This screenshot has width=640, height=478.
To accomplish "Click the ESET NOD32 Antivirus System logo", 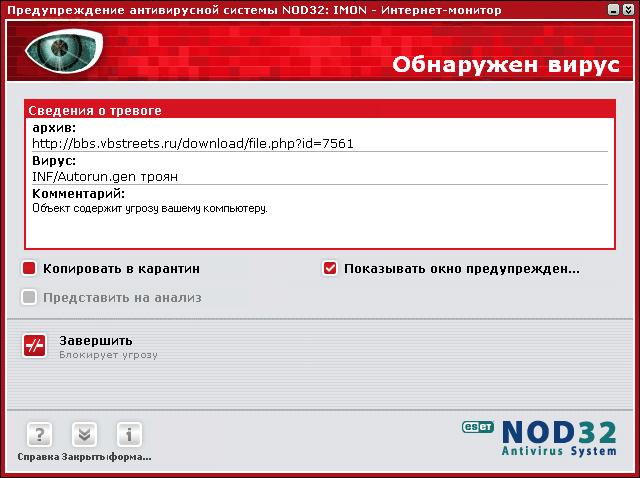I will coord(539,438).
